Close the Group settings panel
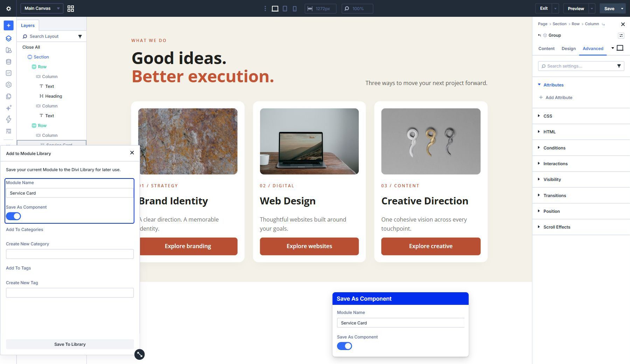The height and width of the screenshot is (364, 630). pyautogui.click(x=623, y=24)
